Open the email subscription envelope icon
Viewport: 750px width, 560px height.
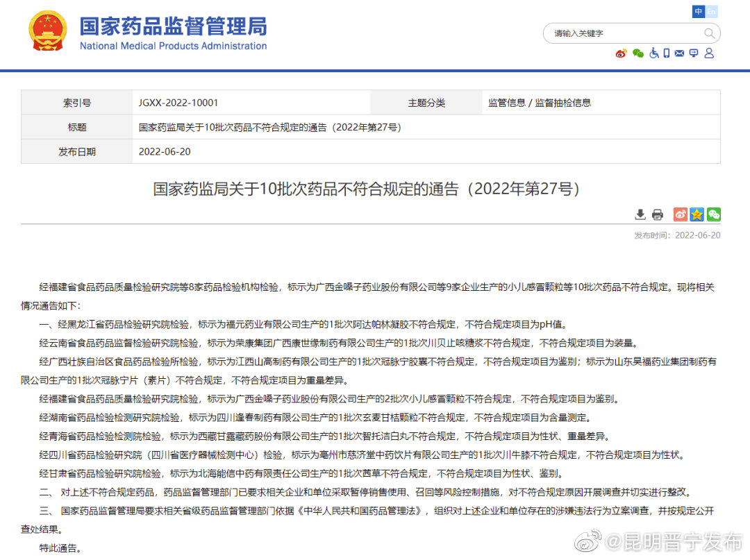click(679, 53)
